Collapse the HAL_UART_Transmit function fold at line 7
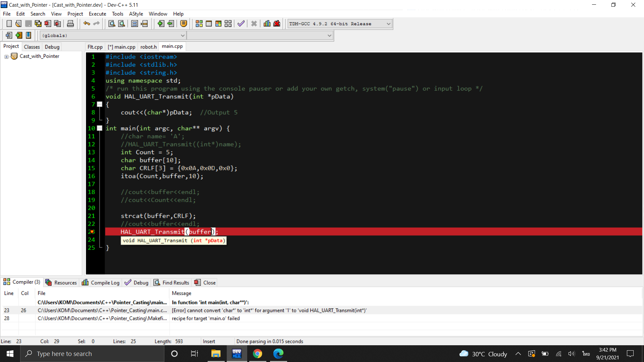 [100, 104]
